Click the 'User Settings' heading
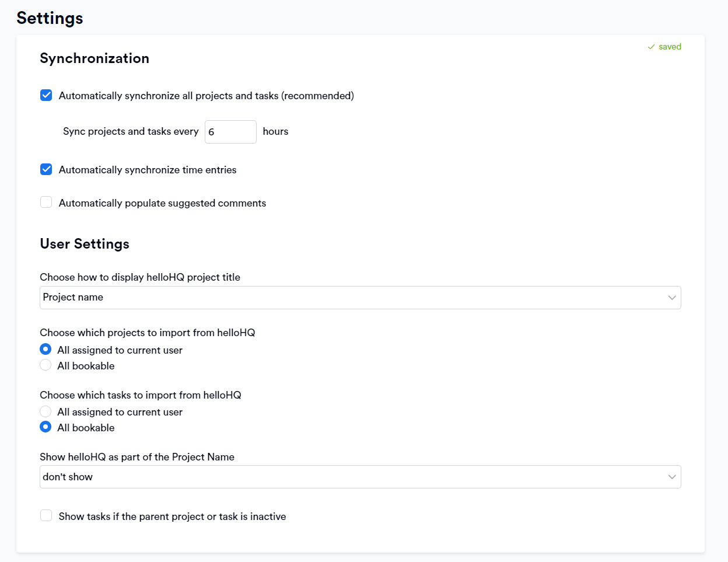 point(85,244)
